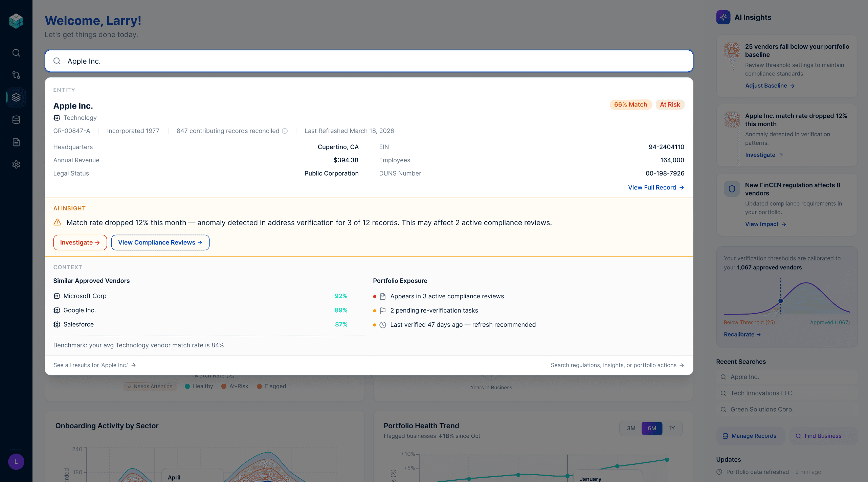Open View Compliance Reviews
This screenshot has width=868, height=482.
click(x=160, y=243)
